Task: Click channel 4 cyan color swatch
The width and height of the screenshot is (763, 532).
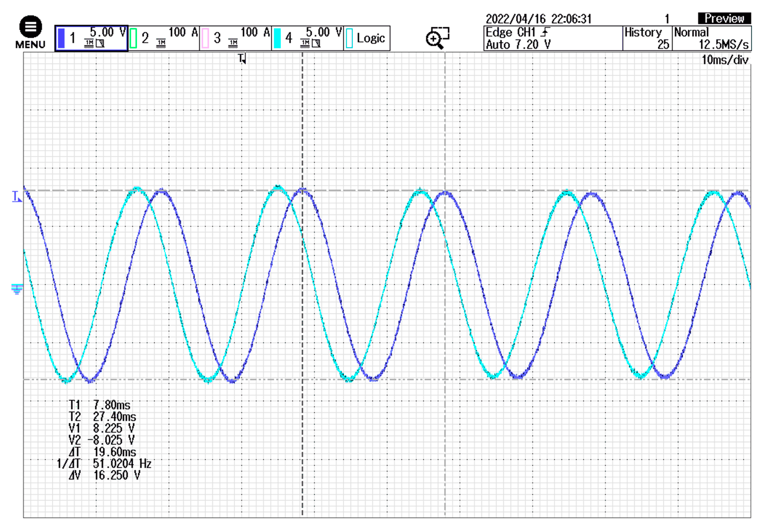Action: [x=277, y=38]
